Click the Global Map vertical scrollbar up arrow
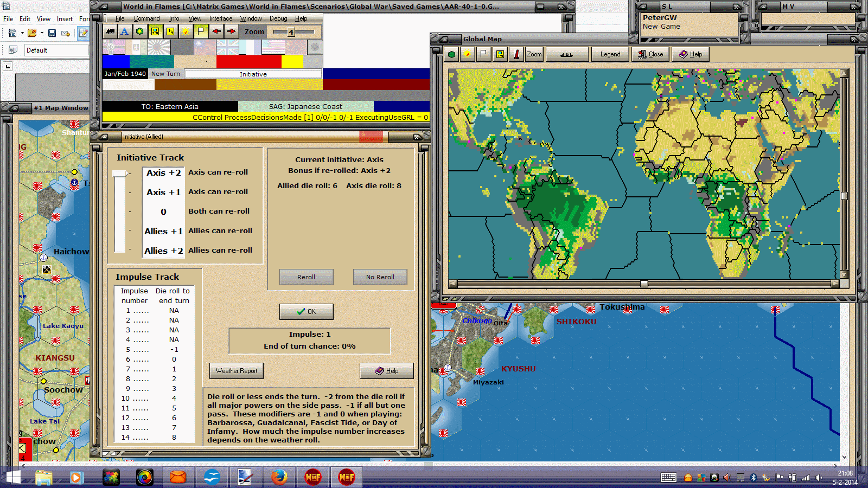The height and width of the screenshot is (488, 868). coord(844,73)
